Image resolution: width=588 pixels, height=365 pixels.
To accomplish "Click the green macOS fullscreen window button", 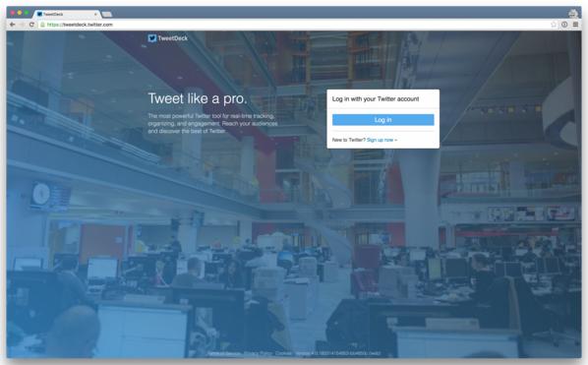I will pos(27,13).
